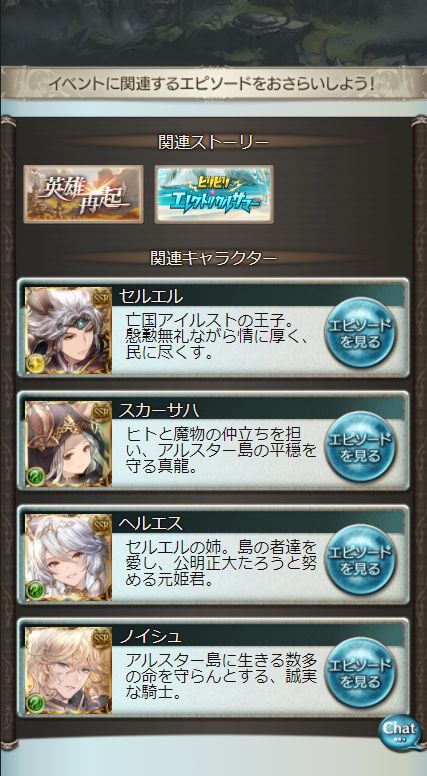
Task: Select スカーサハ's character portrait
Action: tap(68, 444)
